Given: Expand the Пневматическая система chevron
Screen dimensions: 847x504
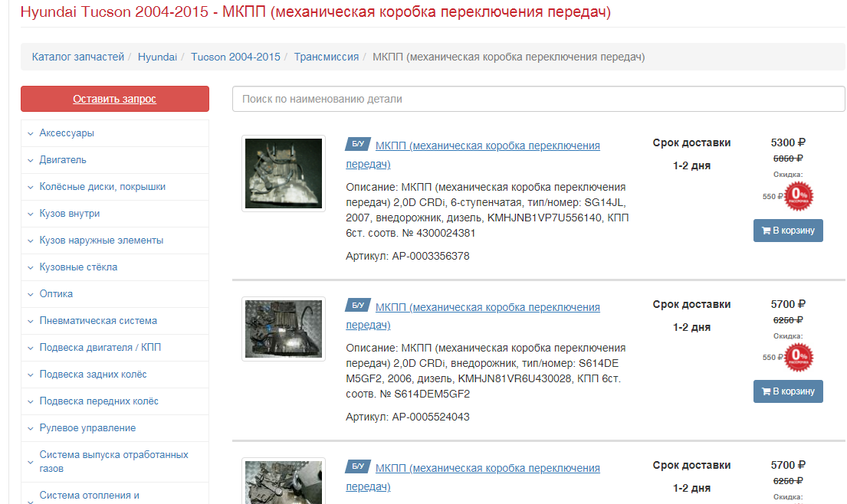Looking at the screenshot, I should click(x=30, y=321).
